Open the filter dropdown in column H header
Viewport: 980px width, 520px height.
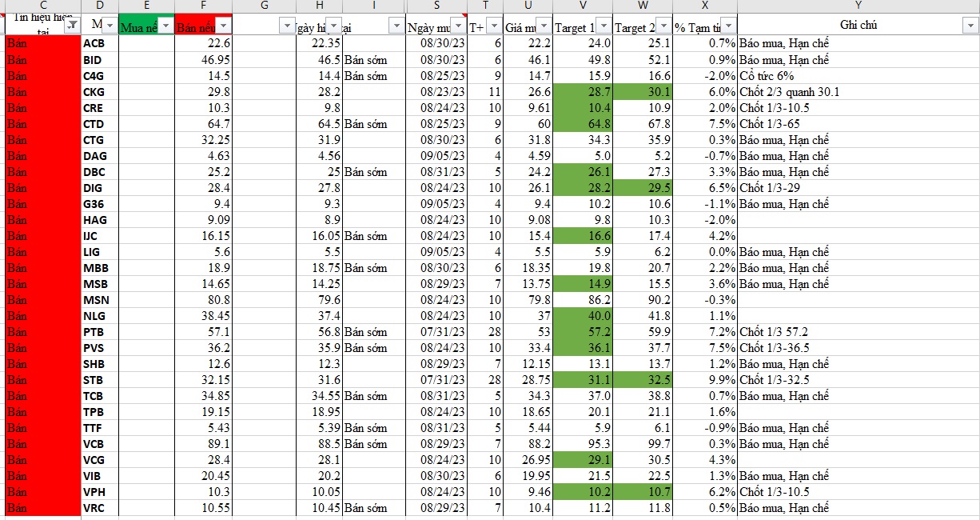click(334, 26)
